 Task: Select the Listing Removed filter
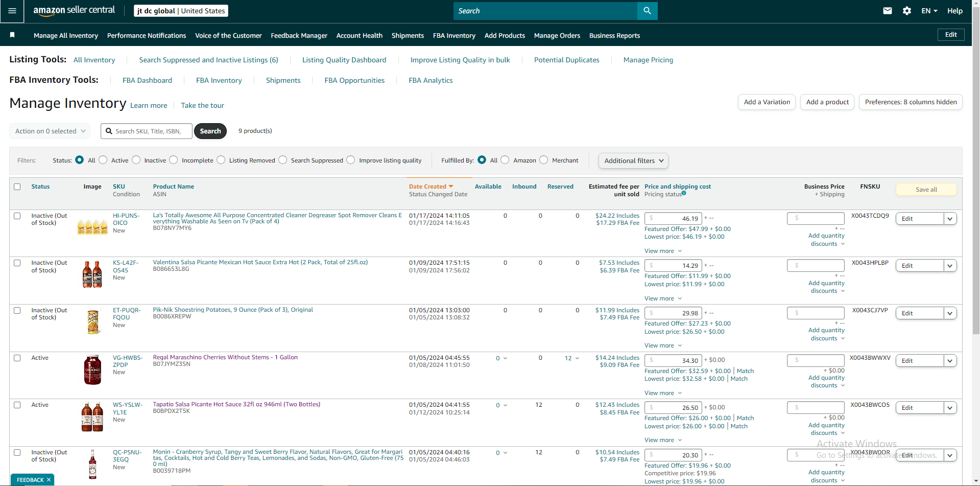[221, 160]
